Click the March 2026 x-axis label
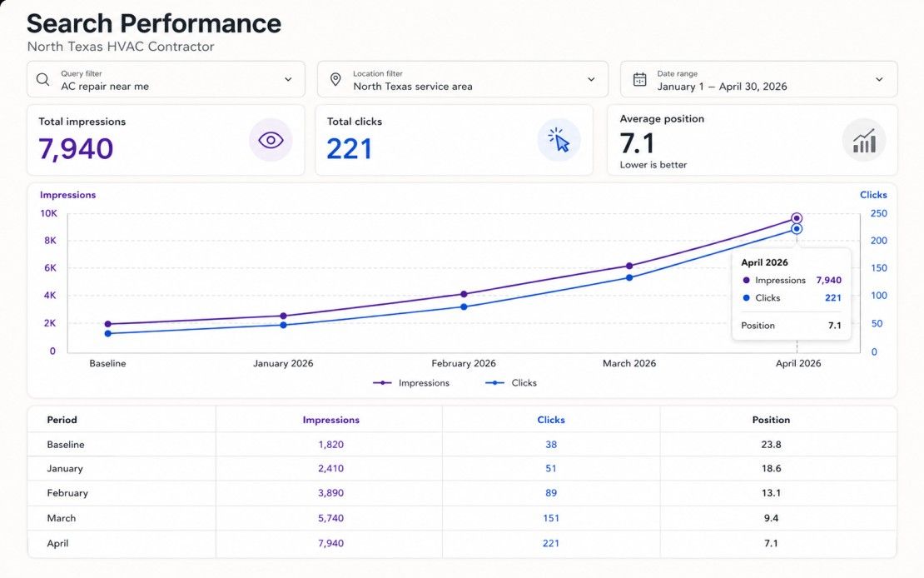Viewport: 924px width, 578px height. (x=629, y=363)
